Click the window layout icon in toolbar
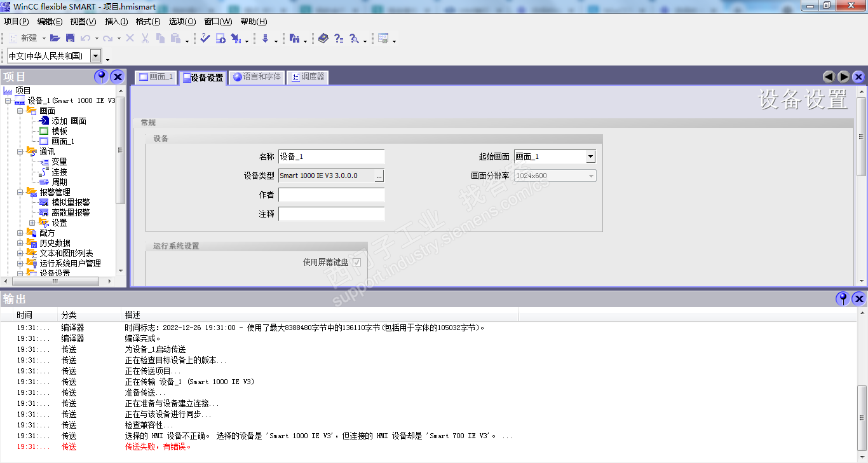 click(x=383, y=38)
